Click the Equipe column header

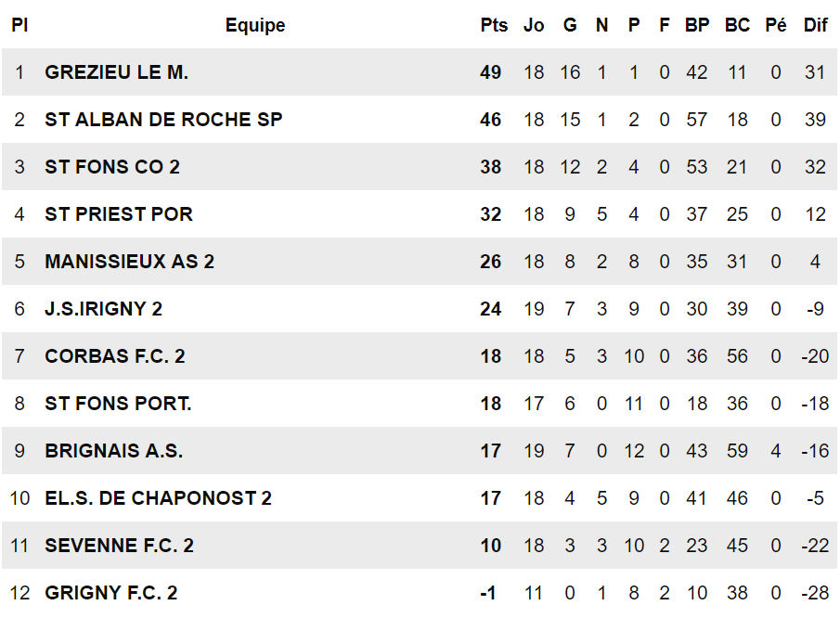(x=255, y=25)
